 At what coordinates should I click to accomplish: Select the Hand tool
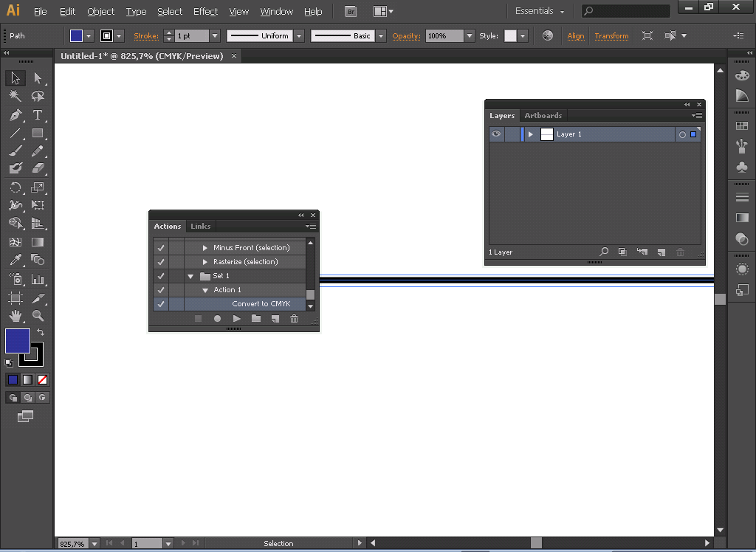click(x=16, y=316)
